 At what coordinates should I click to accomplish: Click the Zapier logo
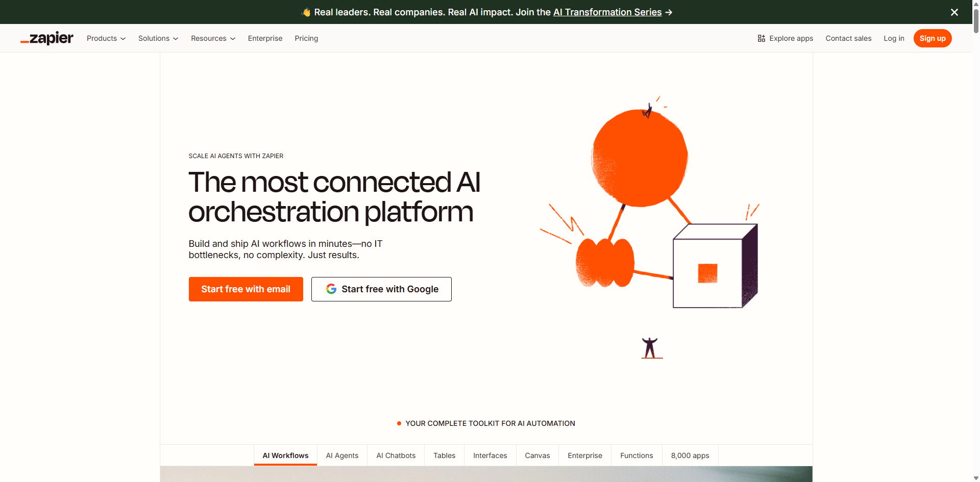click(46, 38)
